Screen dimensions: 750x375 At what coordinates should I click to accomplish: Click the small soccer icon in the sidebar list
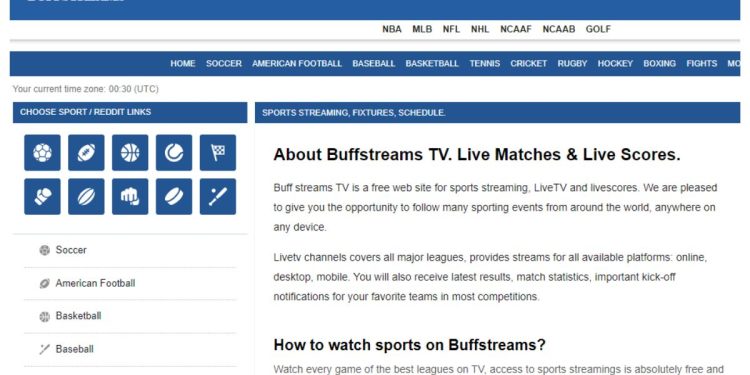coord(44,250)
